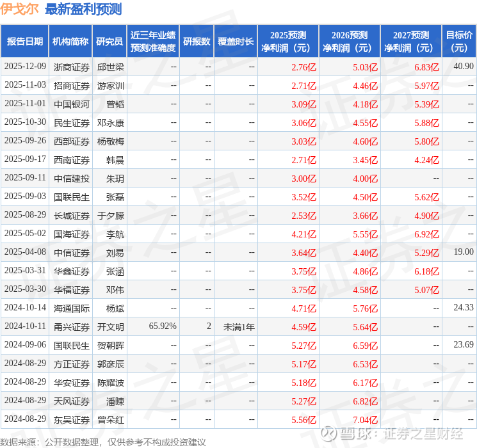
Task: Click the 近三年业绩预测准确度 column header
Action: pos(153,42)
